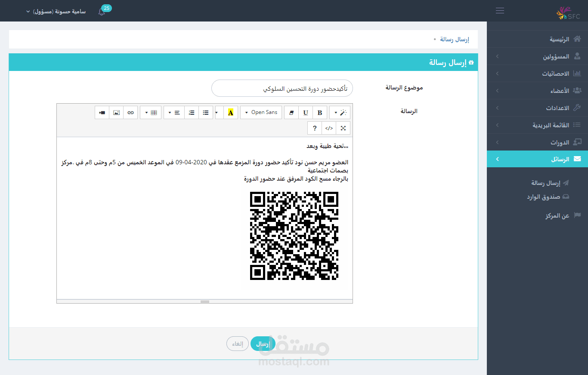Click the line بالرجاء مسح الكود المرفق
The image size is (588, 375).
[x=296, y=178]
